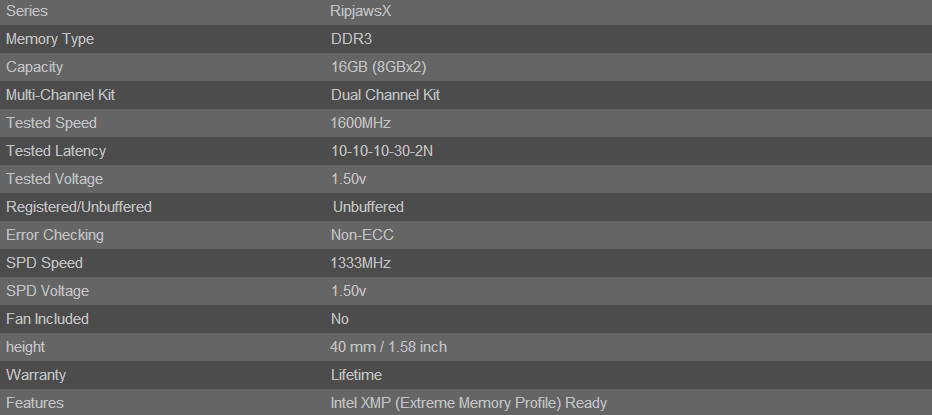The height and width of the screenshot is (415, 932).
Task: Select the Tested Latency label
Action: tap(55, 151)
